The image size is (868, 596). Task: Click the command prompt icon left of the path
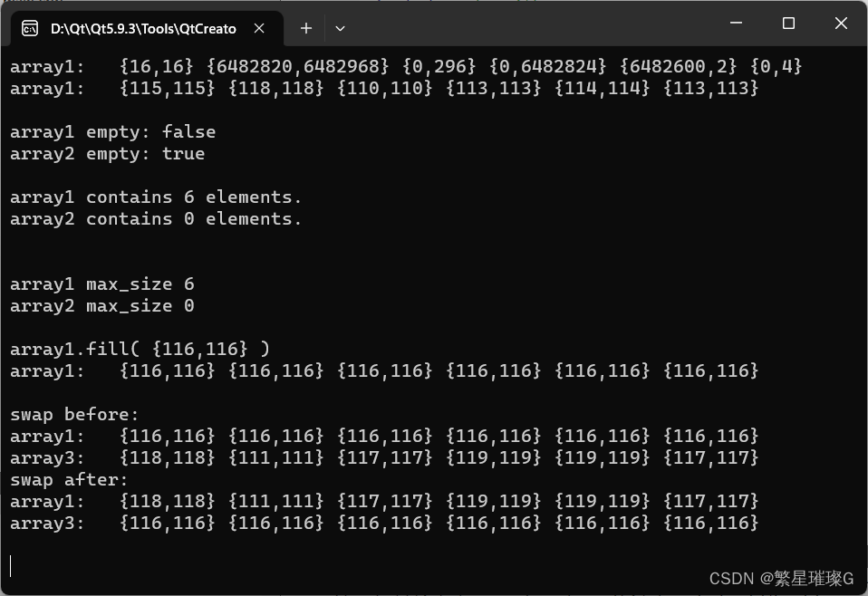tap(30, 28)
